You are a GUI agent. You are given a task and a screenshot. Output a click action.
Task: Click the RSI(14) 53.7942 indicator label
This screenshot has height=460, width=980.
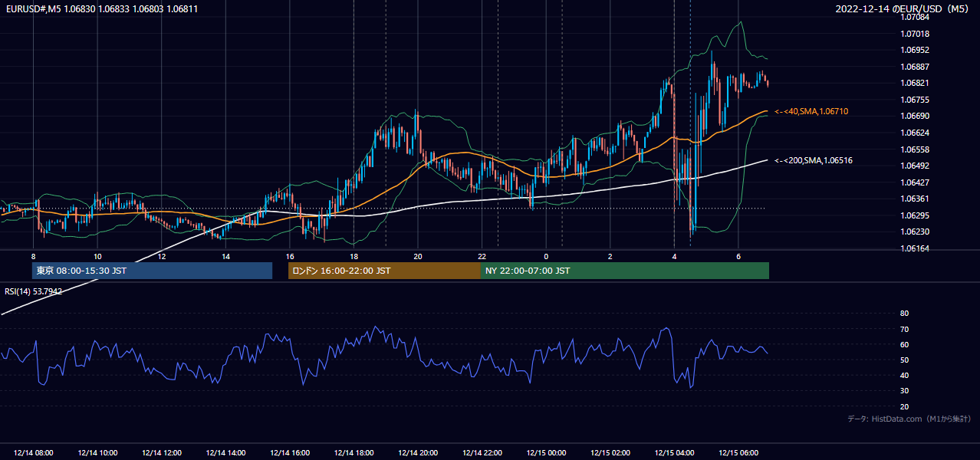click(x=34, y=291)
